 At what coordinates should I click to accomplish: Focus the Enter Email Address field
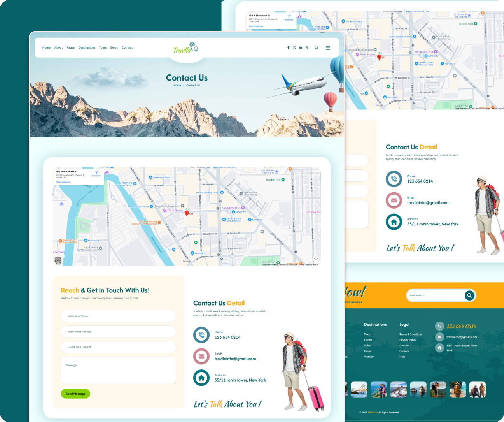pos(118,332)
